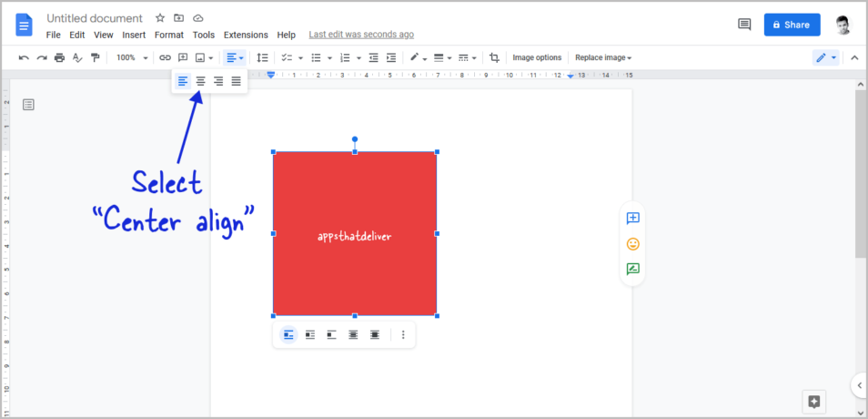The width and height of the screenshot is (868, 419).
Task: Select Left align in alignment popup
Action: click(182, 81)
